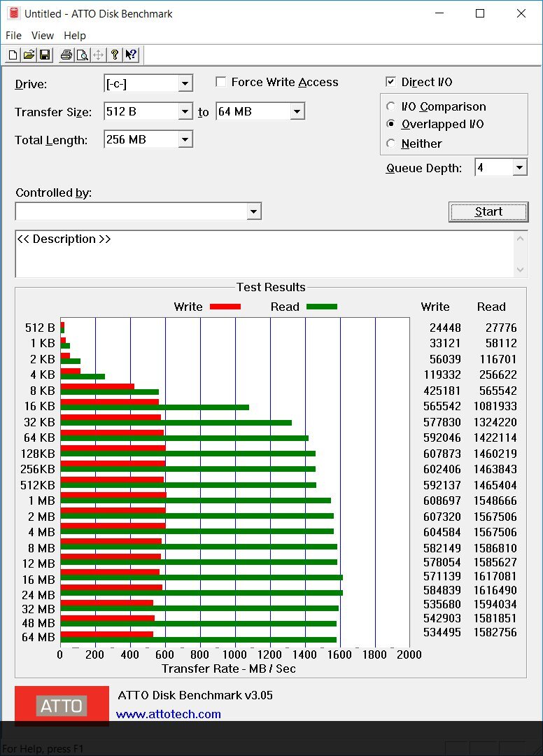Click the New file toolbar icon

[13, 55]
